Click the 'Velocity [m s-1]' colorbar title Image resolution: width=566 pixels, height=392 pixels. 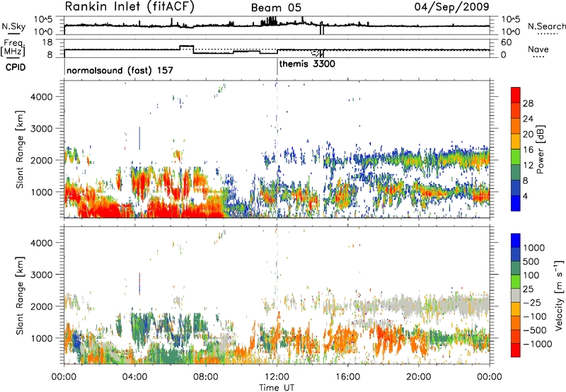pos(559,295)
